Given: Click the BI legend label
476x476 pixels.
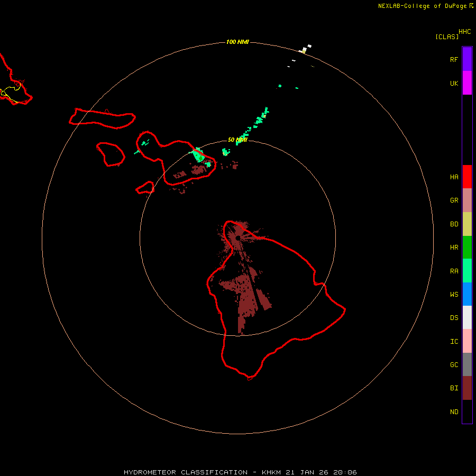Looking at the screenshot, I should click(x=454, y=388).
